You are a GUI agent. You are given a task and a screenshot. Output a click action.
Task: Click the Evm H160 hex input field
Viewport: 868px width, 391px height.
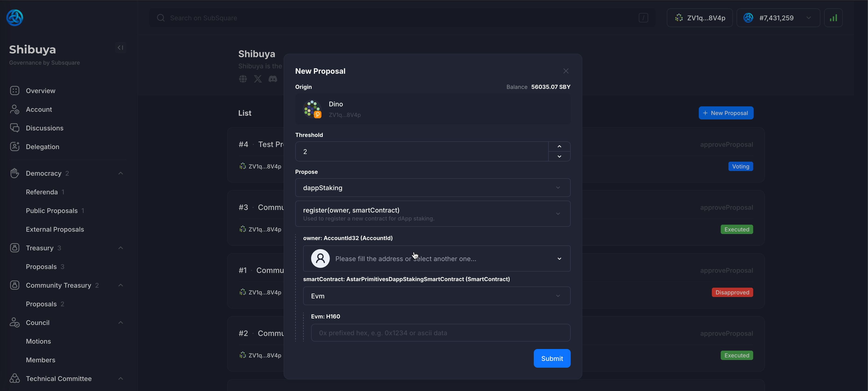pos(440,333)
